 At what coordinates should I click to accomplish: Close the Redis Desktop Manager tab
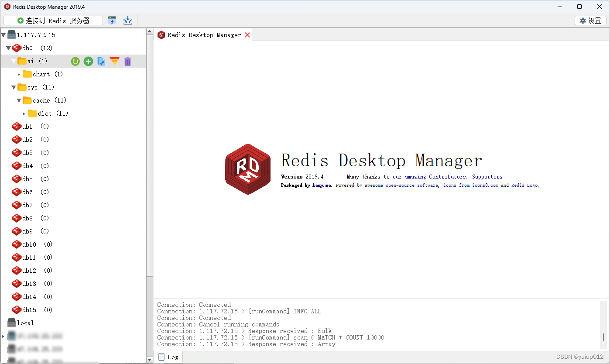(x=247, y=35)
